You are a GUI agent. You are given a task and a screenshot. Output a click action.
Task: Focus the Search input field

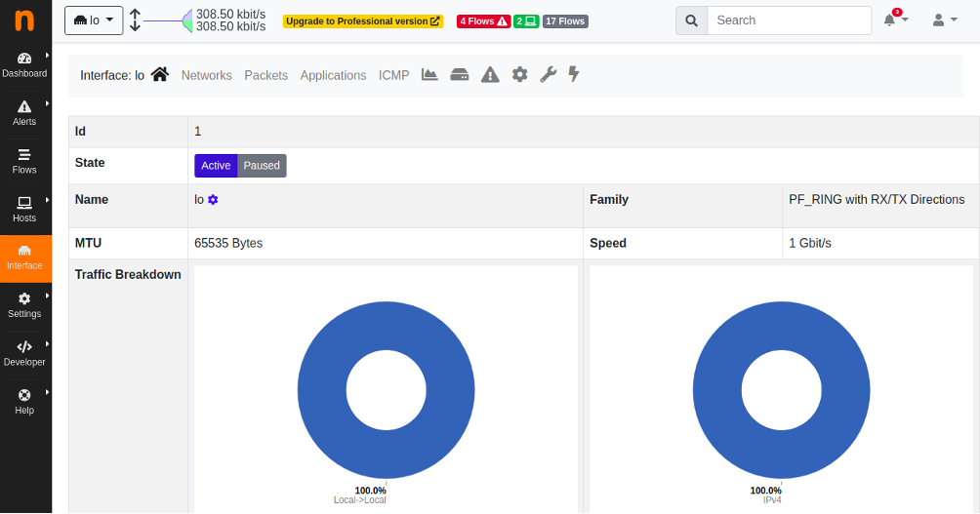789,20
